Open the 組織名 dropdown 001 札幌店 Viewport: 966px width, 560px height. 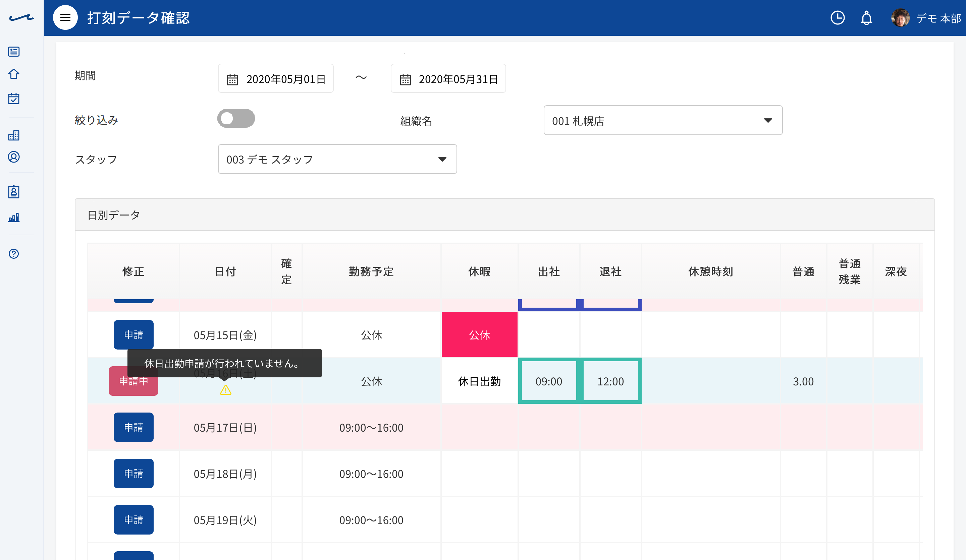point(663,120)
